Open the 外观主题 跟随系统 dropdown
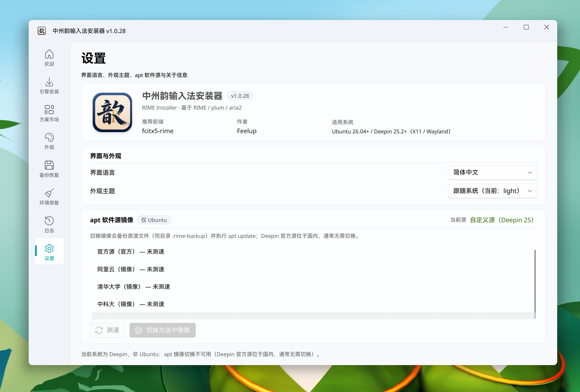This screenshot has height=392, width=580. click(492, 191)
